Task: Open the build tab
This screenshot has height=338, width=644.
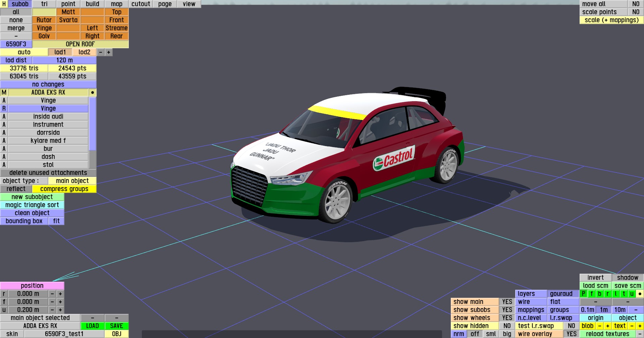Action: [93, 4]
